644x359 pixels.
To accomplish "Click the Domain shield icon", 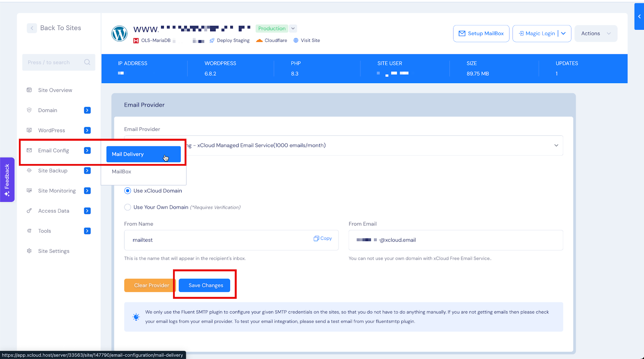I will click(x=29, y=110).
